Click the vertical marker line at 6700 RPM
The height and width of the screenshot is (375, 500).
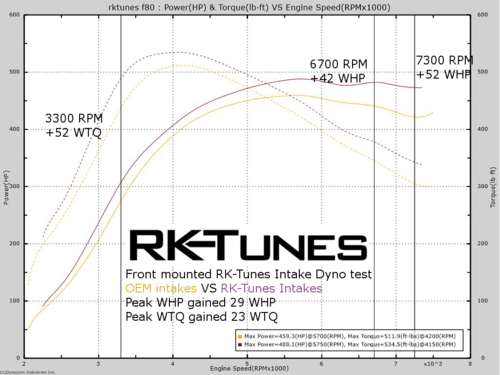(x=374, y=187)
